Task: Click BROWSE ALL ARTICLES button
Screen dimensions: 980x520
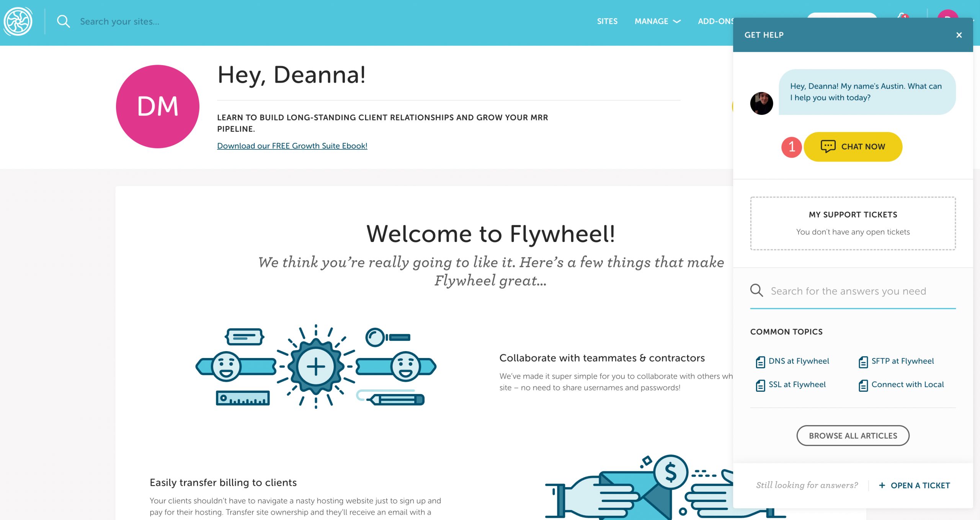Action: (x=853, y=435)
